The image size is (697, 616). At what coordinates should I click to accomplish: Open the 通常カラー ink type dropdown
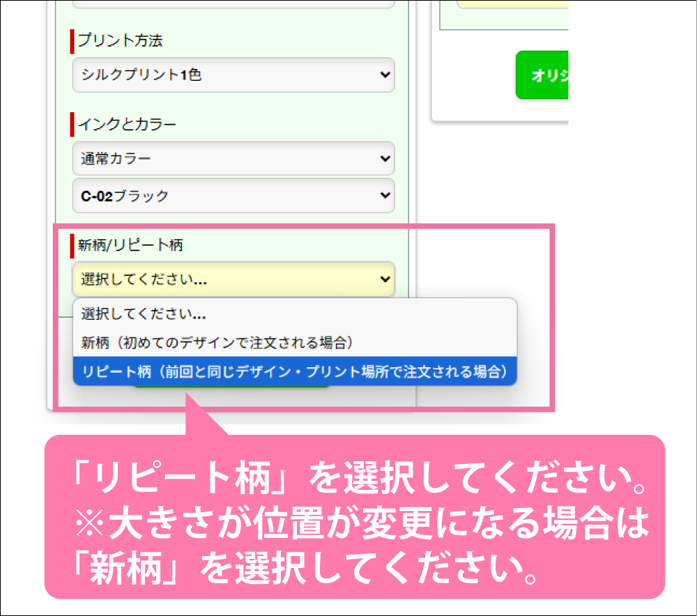(233, 159)
